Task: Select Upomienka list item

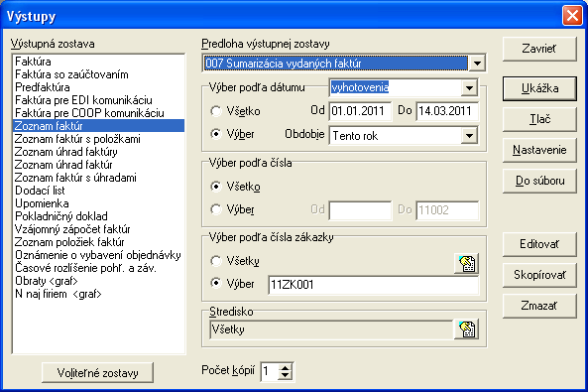Action: point(98,203)
